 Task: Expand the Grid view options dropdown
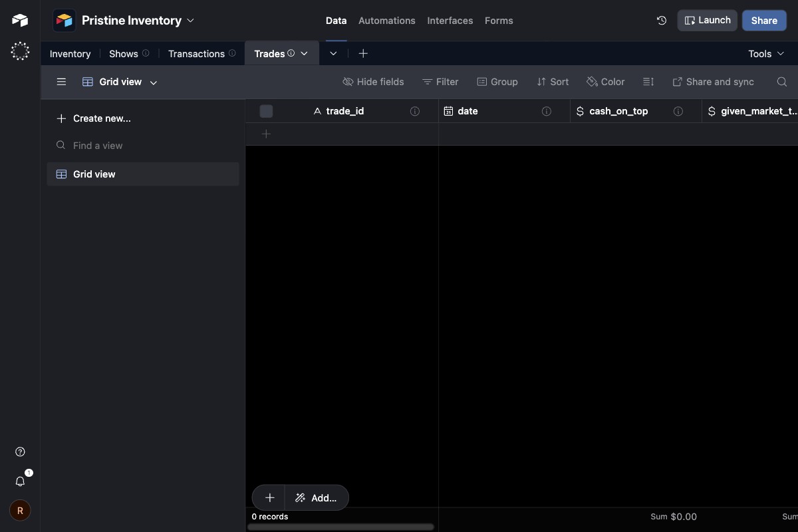(154, 82)
